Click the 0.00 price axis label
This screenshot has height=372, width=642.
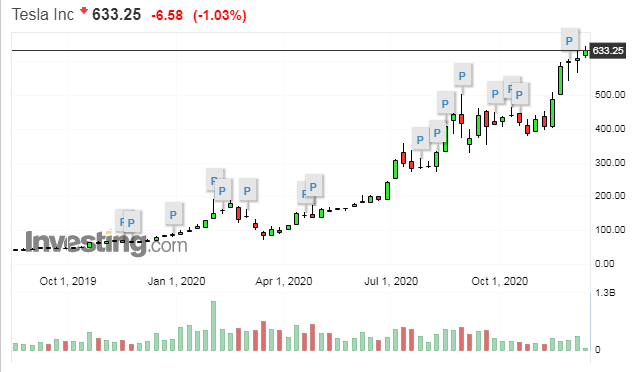pyautogui.click(x=604, y=264)
